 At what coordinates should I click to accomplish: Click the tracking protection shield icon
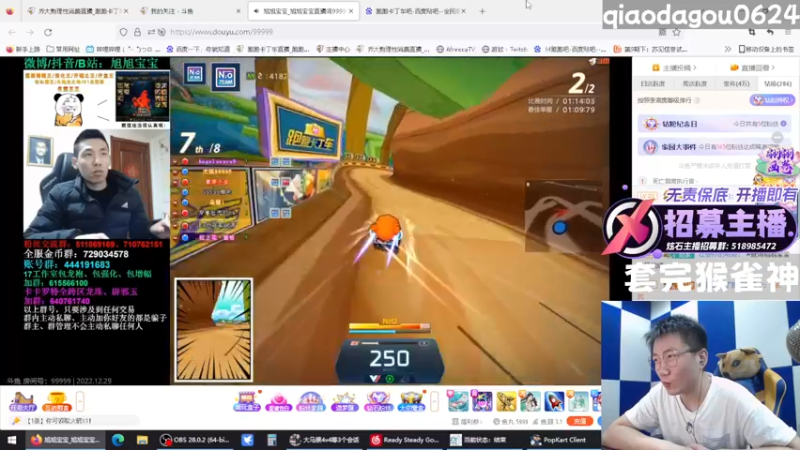point(123,32)
